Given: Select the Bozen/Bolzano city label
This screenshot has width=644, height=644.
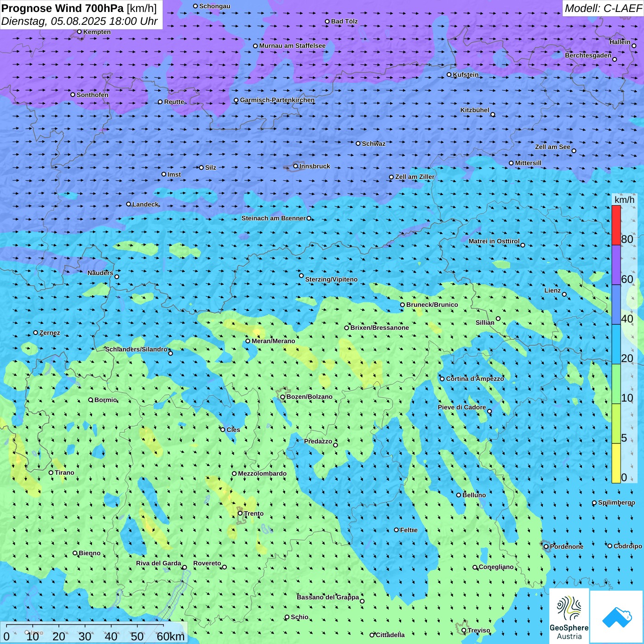Looking at the screenshot, I should pyautogui.click(x=309, y=397).
